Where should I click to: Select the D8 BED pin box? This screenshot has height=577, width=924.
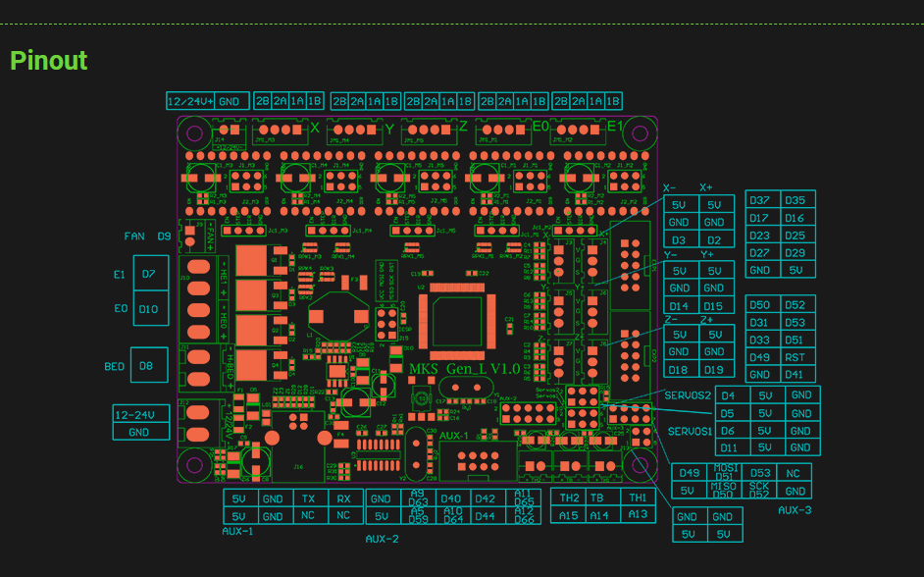point(147,366)
